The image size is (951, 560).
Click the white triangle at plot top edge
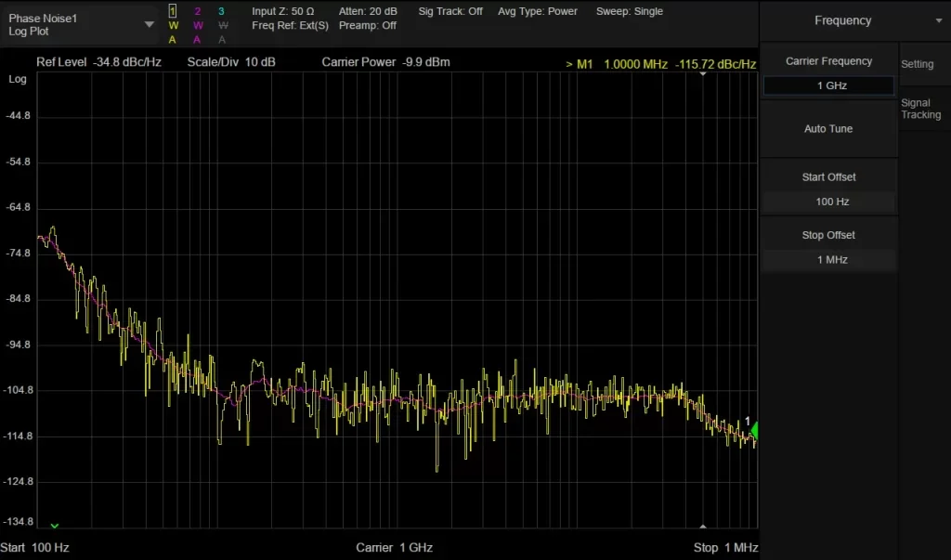click(703, 74)
